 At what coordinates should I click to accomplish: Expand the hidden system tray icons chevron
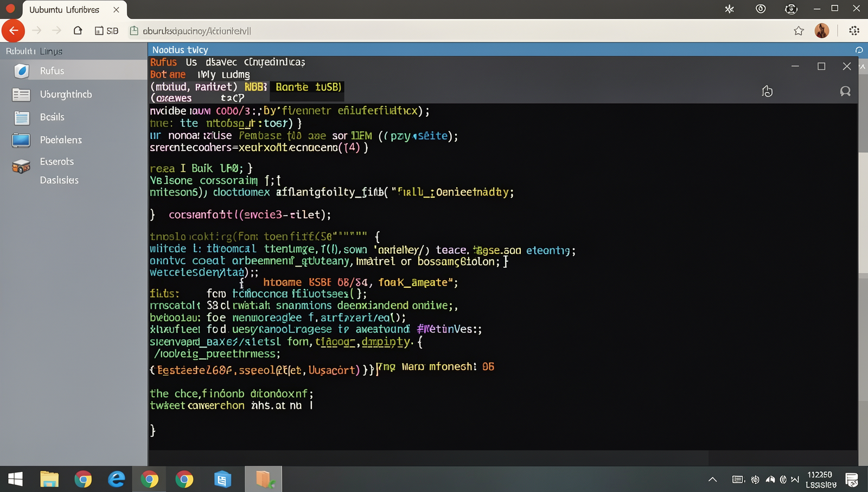(713, 480)
